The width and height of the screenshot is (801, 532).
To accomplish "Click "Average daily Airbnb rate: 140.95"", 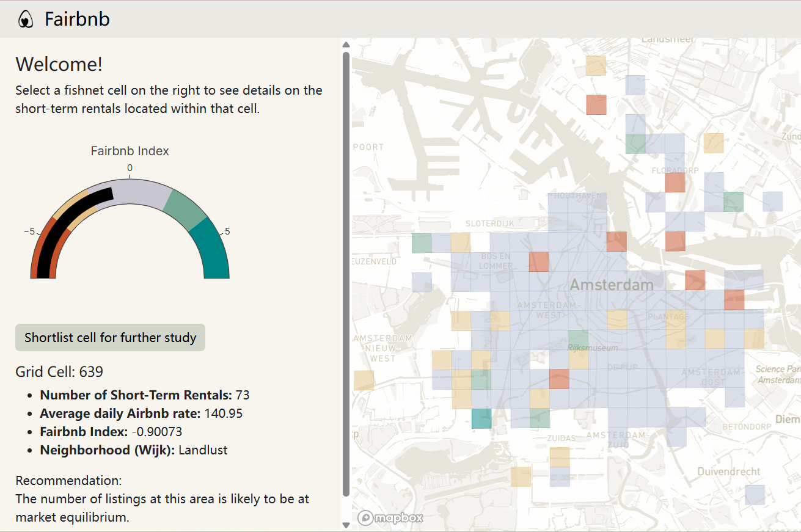I will coord(141,414).
